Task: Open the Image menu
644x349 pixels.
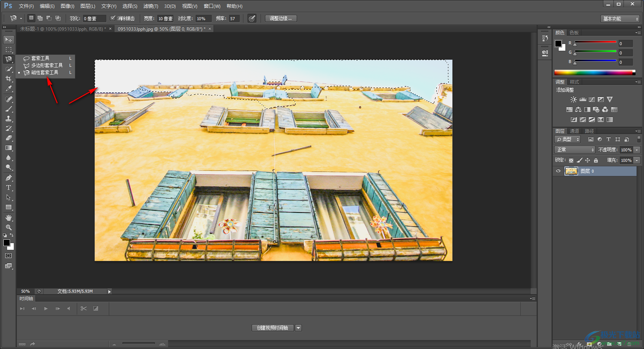Action: point(67,6)
